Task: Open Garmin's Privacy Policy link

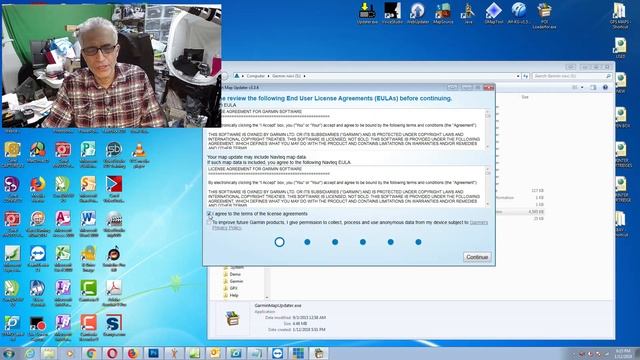Action: coord(478,222)
